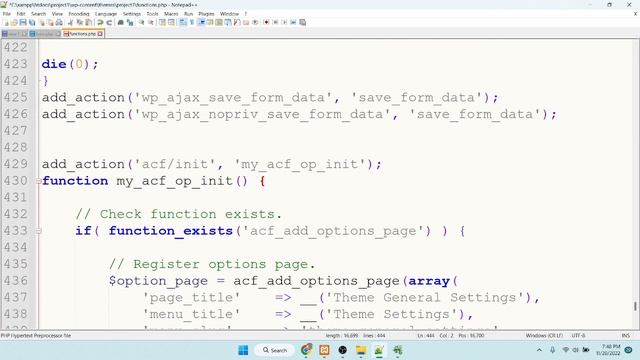Open the Document Map panel icon
The image size is (640, 360).
click(x=219, y=22)
